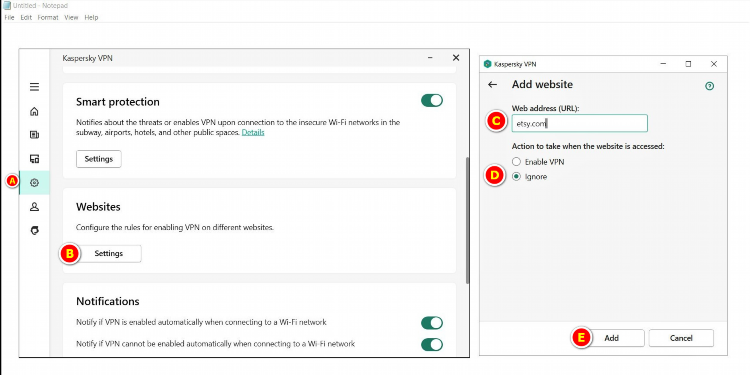Click the back arrow in Add website
The height and width of the screenshot is (375, 750).
tap(492, 85)
